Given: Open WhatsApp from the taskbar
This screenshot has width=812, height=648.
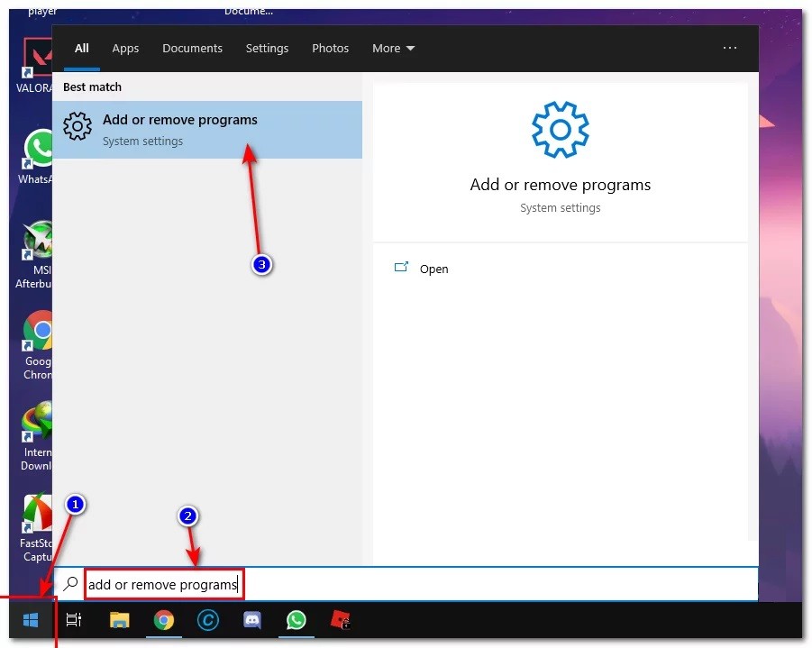Looking at the screenshot, I should tap(297, 619).
